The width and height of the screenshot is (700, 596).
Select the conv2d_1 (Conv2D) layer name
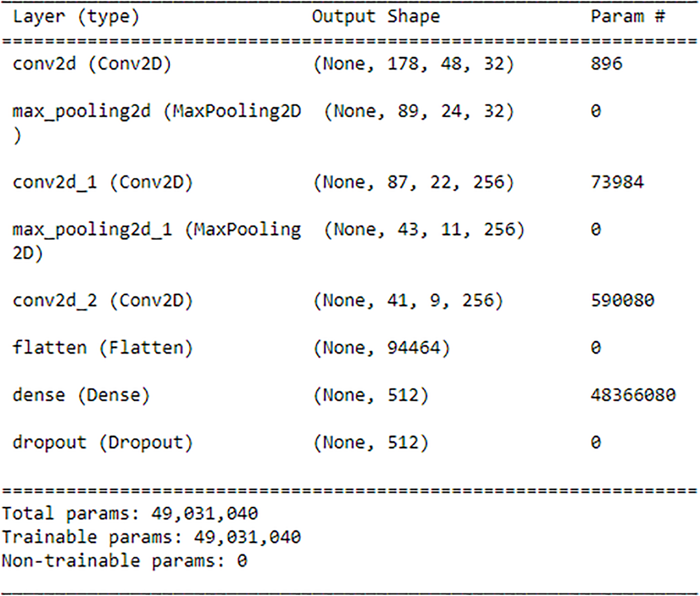pyautogui.click(x=102, y=182)
